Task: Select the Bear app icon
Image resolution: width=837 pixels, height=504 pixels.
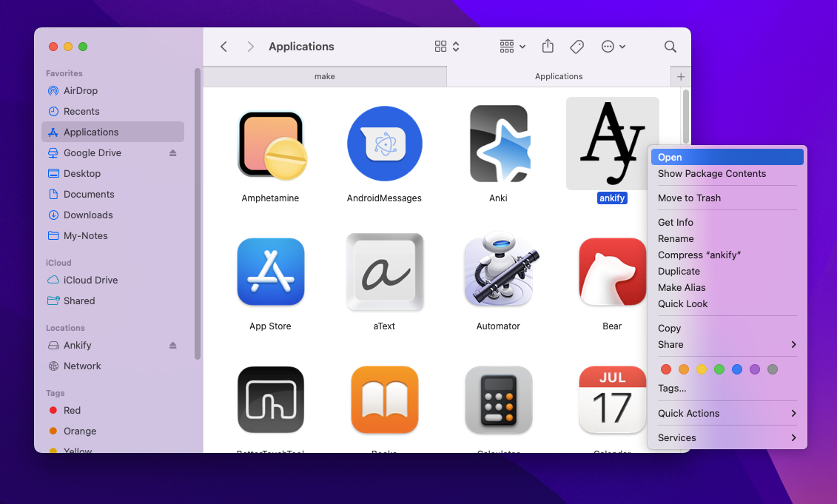Action: [x=612, y=272]
